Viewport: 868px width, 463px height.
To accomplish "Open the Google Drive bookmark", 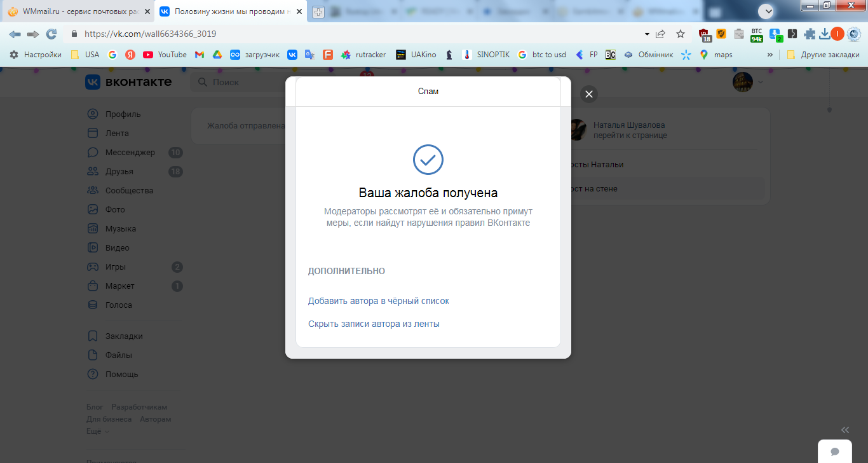I will click(x=217, y=55).
